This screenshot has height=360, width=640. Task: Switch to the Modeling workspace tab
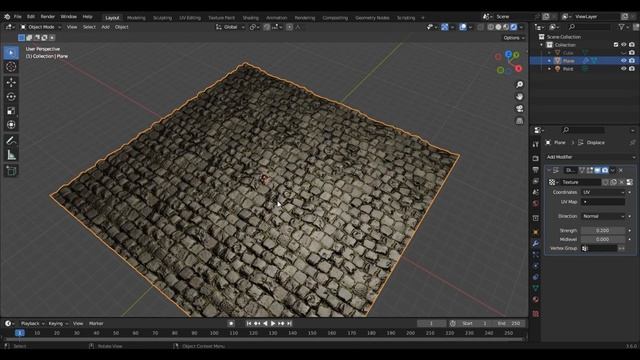[x=136, y=18]
